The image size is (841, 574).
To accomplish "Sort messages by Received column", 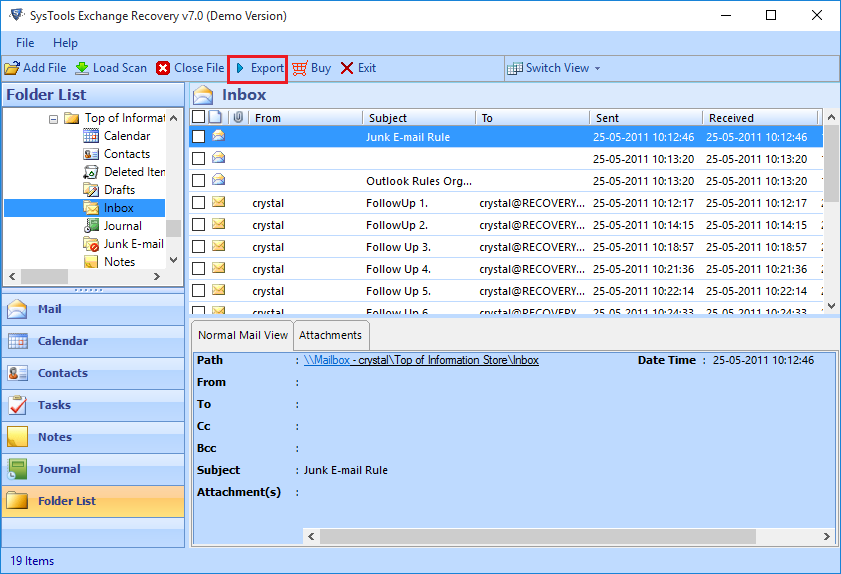I will 759,117.
